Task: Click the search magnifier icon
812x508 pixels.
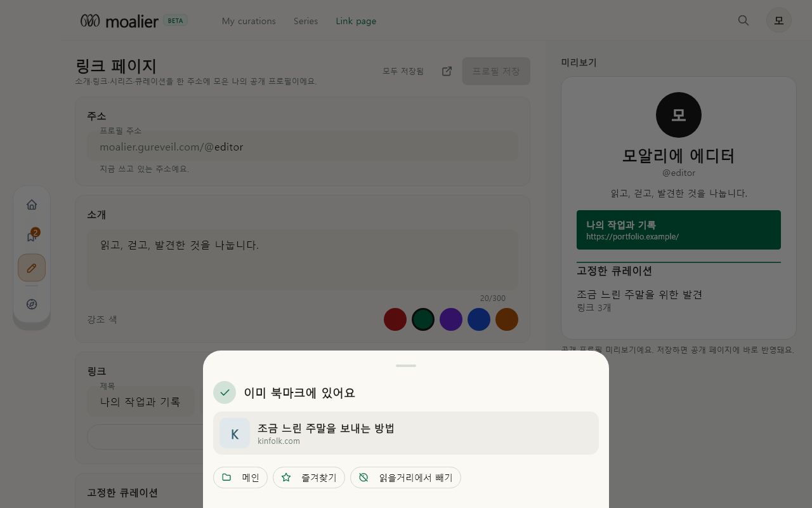Action: pyautogui.click(x=743, y=20)
